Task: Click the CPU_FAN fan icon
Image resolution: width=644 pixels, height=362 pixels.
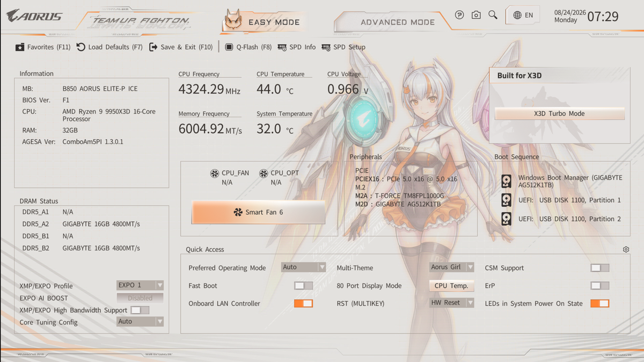Action: point(215,173)
